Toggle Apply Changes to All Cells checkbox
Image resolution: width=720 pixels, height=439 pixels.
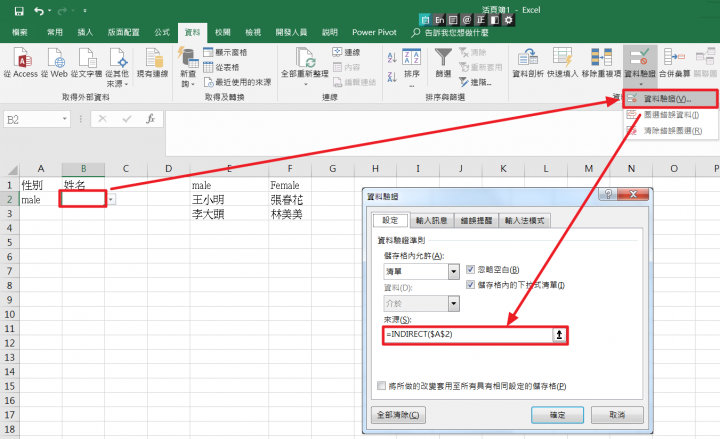coord(381,386)
